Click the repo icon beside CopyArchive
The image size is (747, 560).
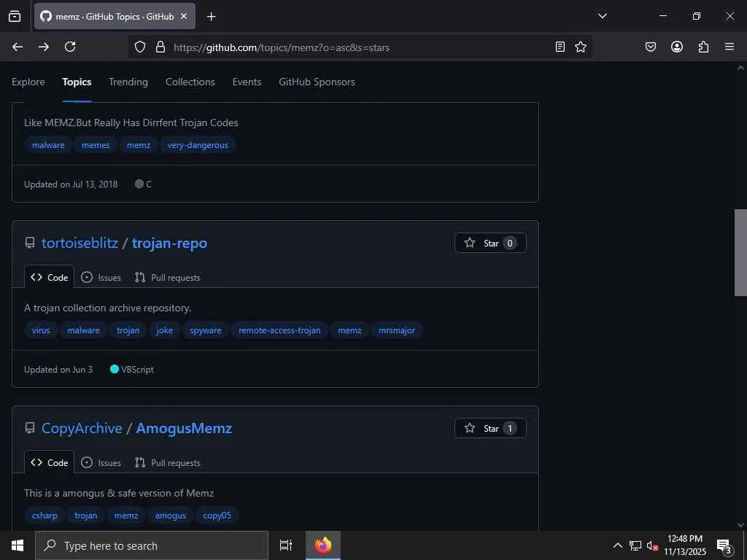[x=29, y=428]
